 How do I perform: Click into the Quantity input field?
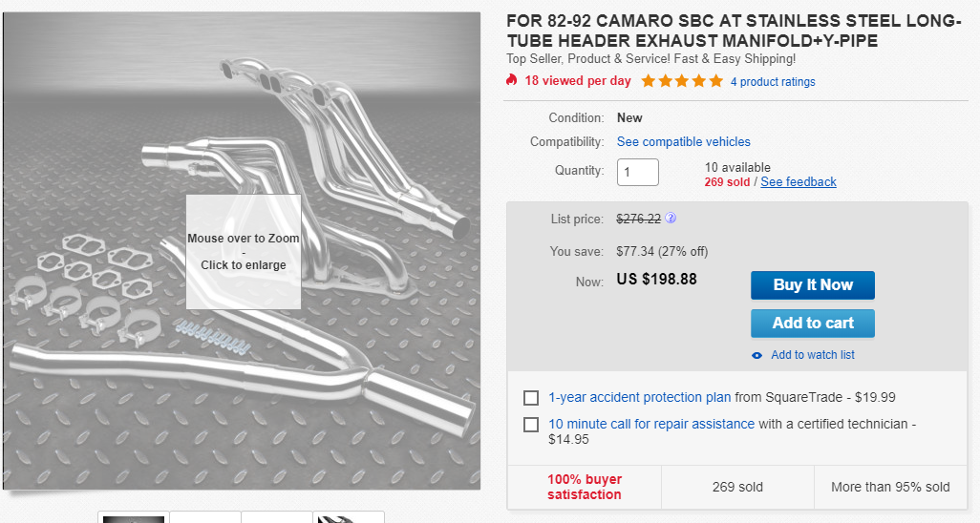tap(637, 173)
